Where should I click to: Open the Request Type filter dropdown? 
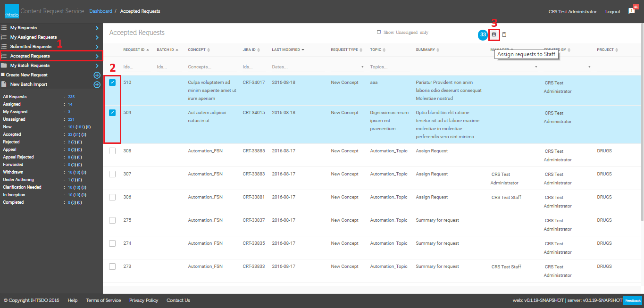pos(348,67)
